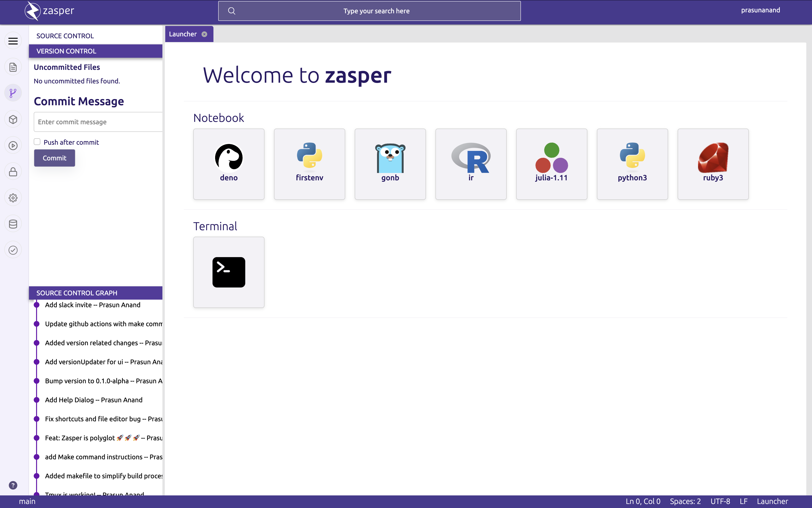Viewport: 812px width, 508px height.
Task: Click Launcher label in status bar
Action: coord(772,501)
